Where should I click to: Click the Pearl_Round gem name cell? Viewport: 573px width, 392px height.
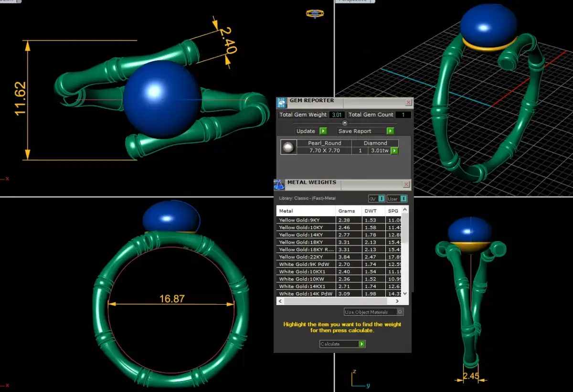(324, 143)
